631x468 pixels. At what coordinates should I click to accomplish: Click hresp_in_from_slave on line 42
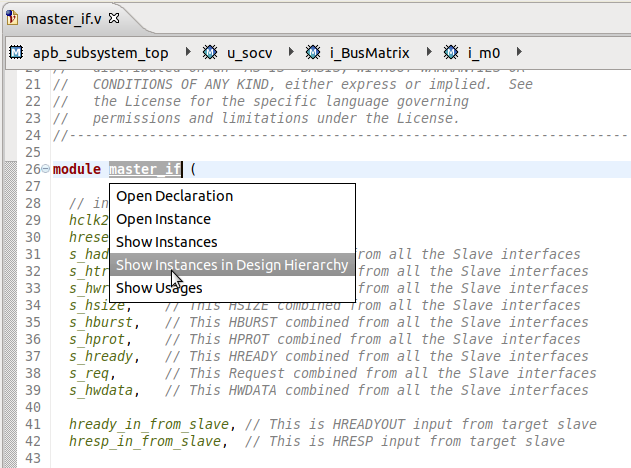point(144,441)
